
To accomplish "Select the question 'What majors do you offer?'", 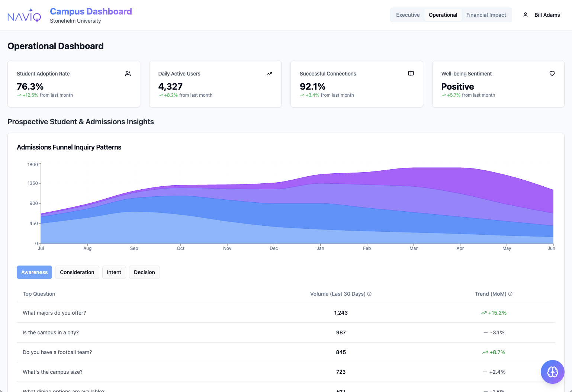I will (x=54, y=313).
